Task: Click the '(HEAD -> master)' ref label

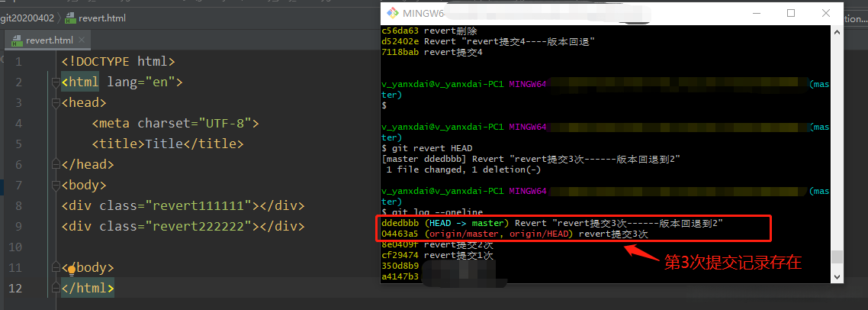Action: tap(468, 223)
